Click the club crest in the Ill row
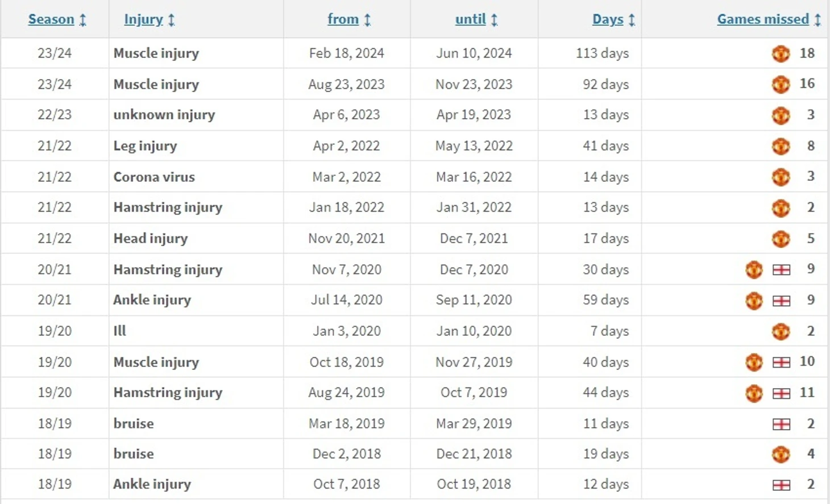 coord(781,331)
